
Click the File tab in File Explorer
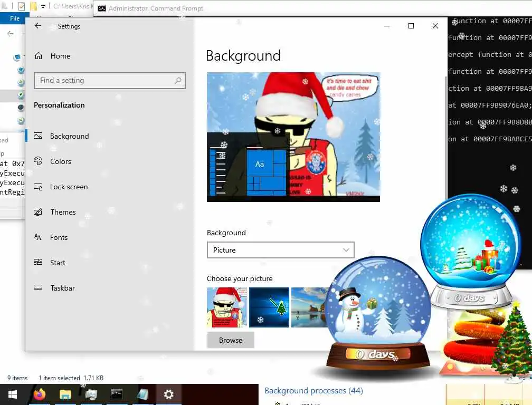pos(15,18)
